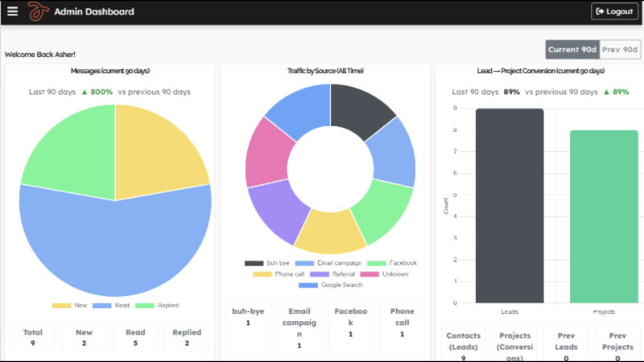Switch to Current 90d view
The height and width of the screenshot is (362, 644).
pyautogui.click(x=572, y=50)
